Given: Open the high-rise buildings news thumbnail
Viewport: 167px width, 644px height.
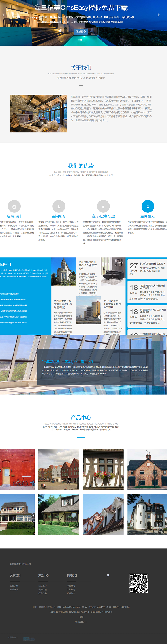Looking at the screenshot, I should coord(88,310).
